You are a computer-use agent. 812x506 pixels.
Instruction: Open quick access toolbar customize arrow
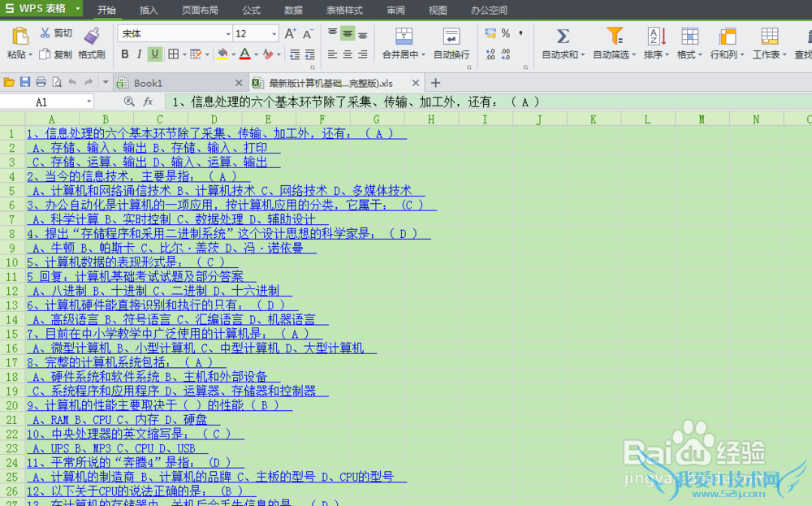pos(106,82)
